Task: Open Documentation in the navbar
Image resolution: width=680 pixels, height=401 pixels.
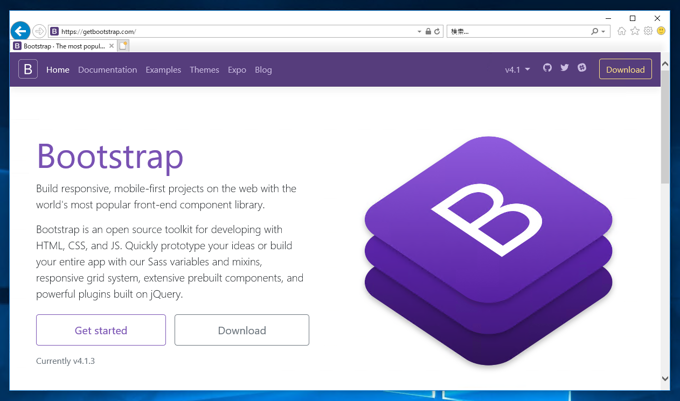Action: (x=108, y=70)
